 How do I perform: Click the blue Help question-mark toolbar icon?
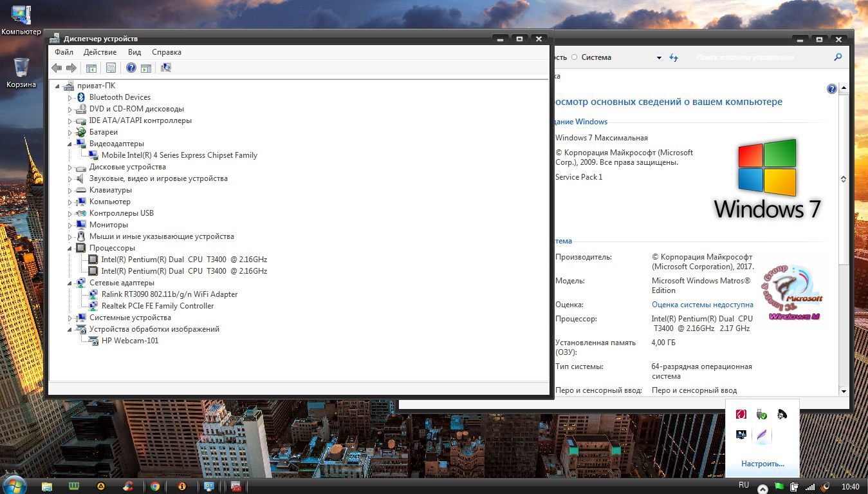click(131, 68)
